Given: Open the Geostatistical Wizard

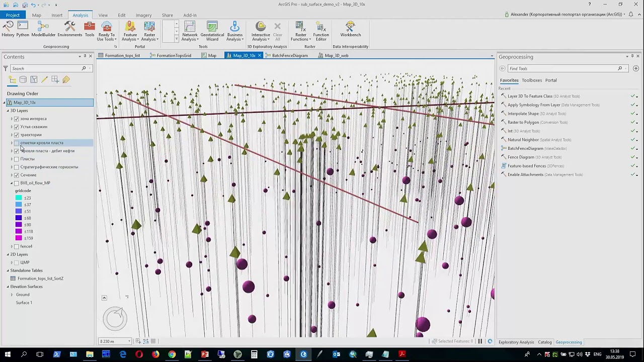Looking at the screenshot, I should click(x=212, y=31).
